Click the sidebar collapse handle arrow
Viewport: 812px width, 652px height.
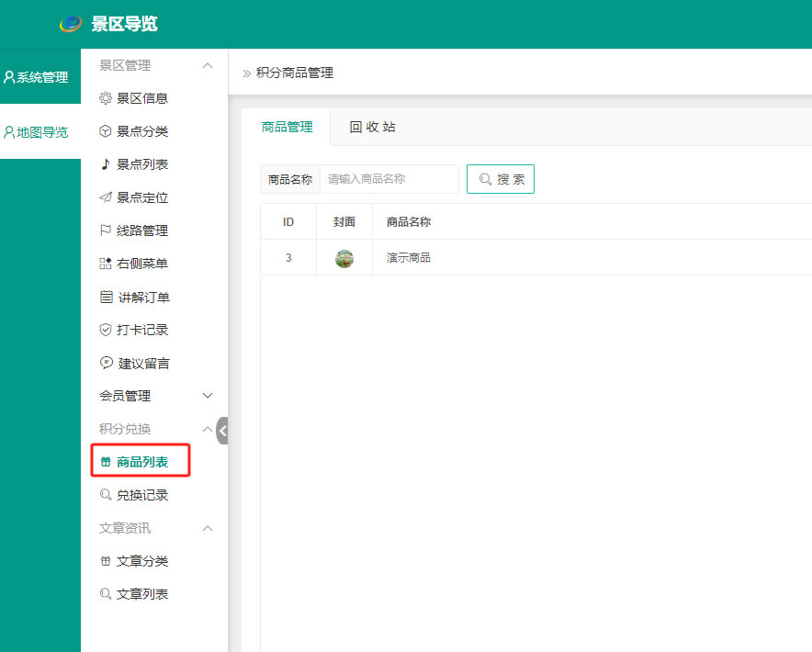(x=223, y=430)
